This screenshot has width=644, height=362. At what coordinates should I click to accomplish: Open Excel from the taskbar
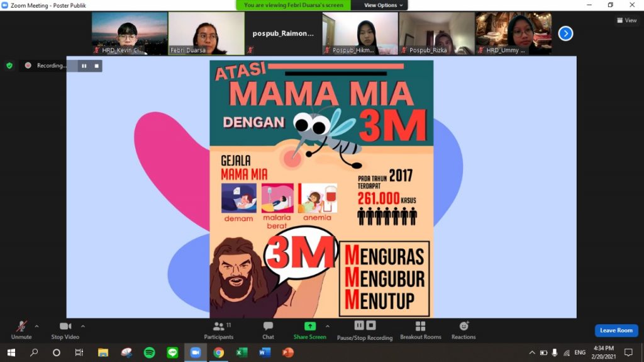click(241, 353)
